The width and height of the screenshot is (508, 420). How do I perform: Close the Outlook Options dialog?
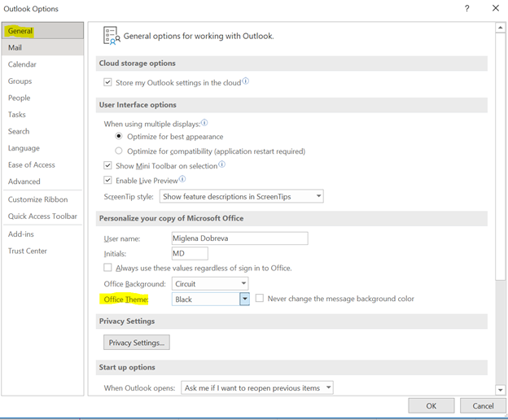click(x=495, y=8)
